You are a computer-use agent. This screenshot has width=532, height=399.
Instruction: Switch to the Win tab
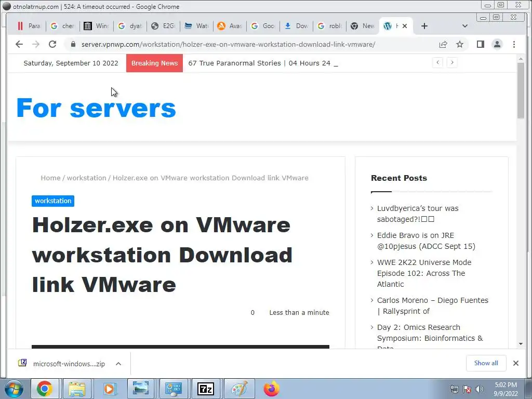coord(97,26)
